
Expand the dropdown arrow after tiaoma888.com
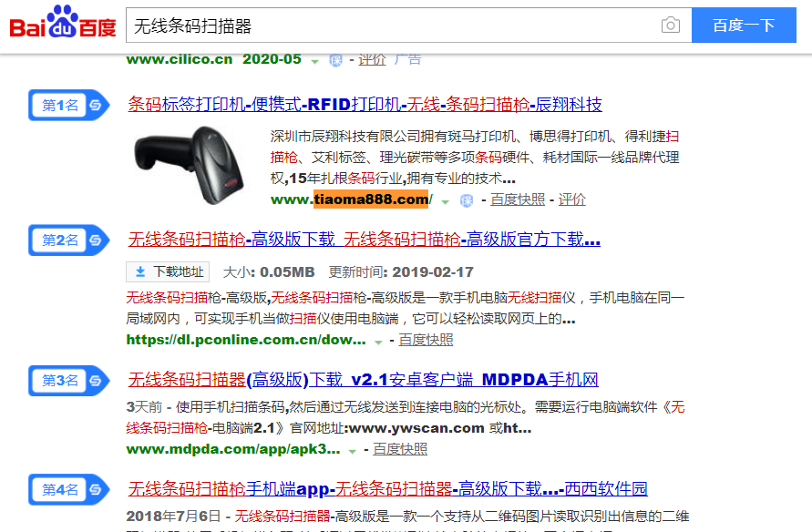(445, 202)
